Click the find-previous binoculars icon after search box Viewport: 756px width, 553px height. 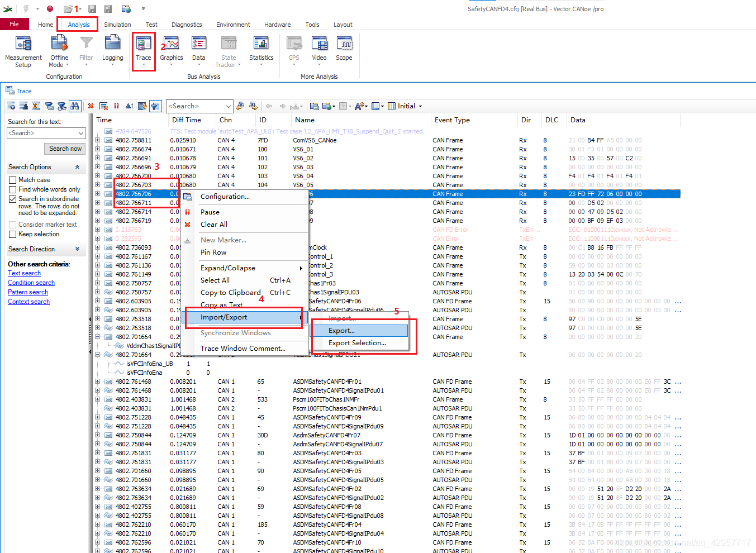tap(240, 106)
